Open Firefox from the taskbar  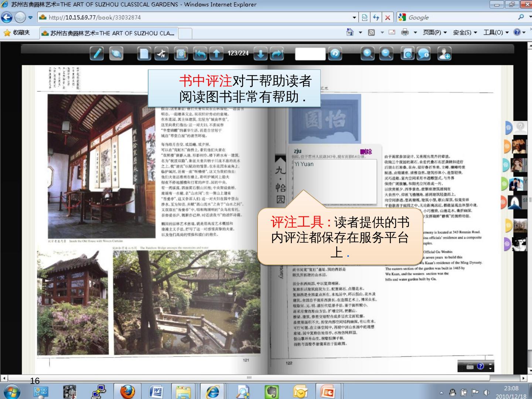point(127,391)
